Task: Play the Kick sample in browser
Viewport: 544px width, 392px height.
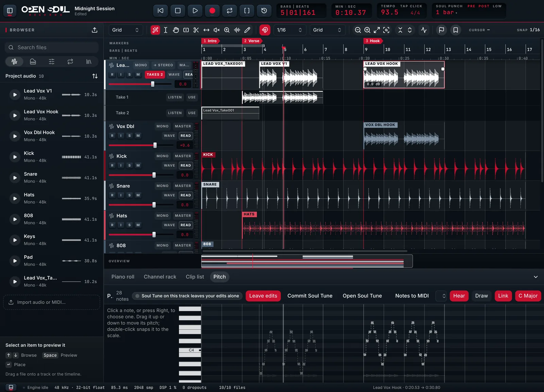Action: (x=15, y=157)
